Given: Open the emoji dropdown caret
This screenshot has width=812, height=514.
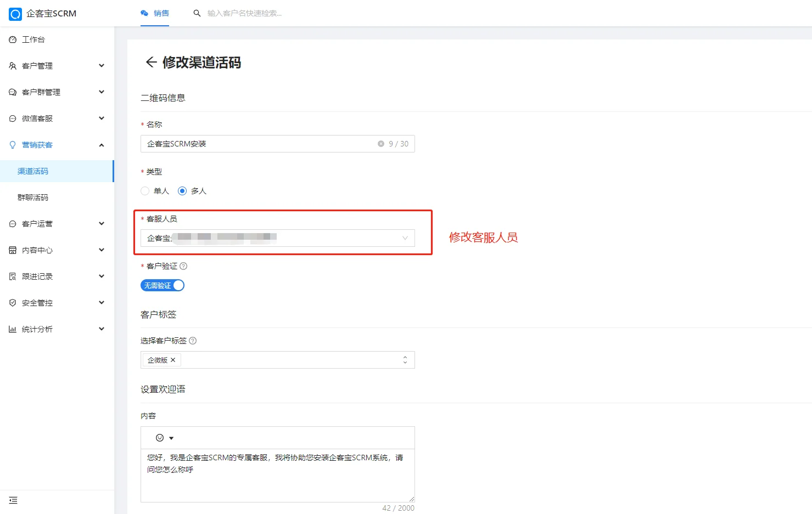Looking at the screenshot, I should [x=171, y=438].
